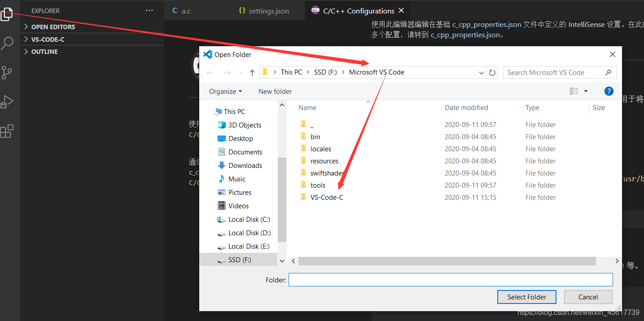Open view options dropdown arrow
The height and width of the screenshot is (321, 644).
coord(586,91)
